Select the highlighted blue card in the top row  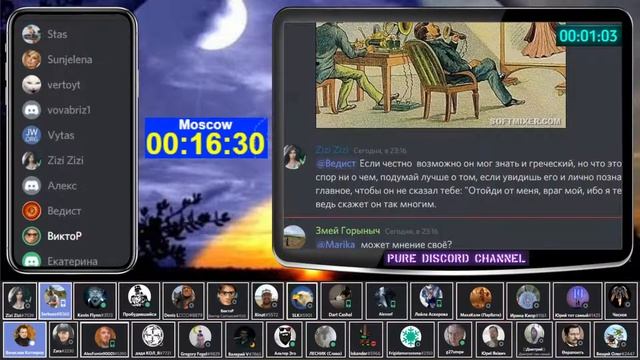click(x=56, y=301)
